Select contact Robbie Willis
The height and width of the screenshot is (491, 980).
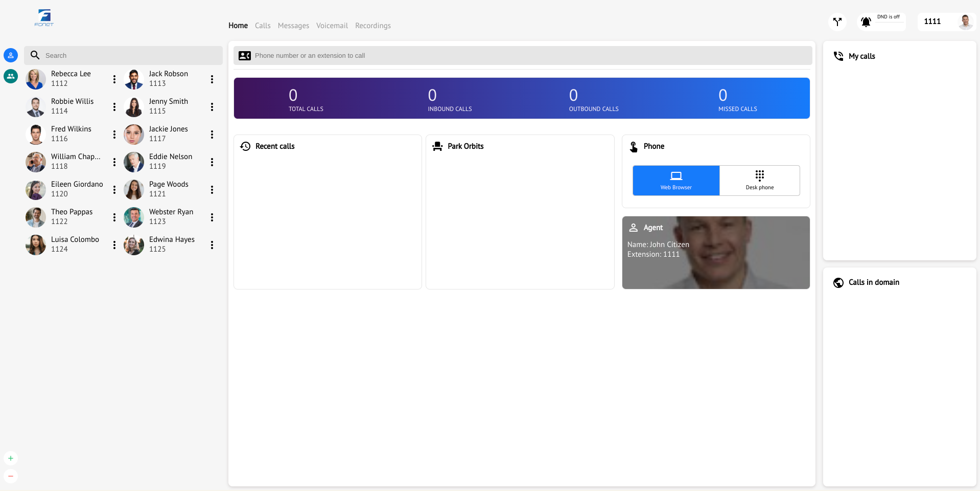click(x=72, y=106)
